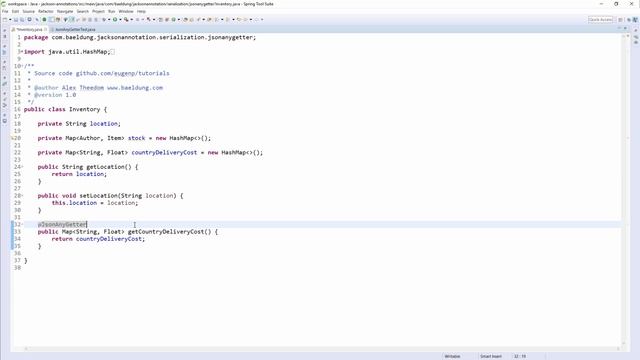
Task: Click the Inventory class name
Action: [x=84, y=109]
